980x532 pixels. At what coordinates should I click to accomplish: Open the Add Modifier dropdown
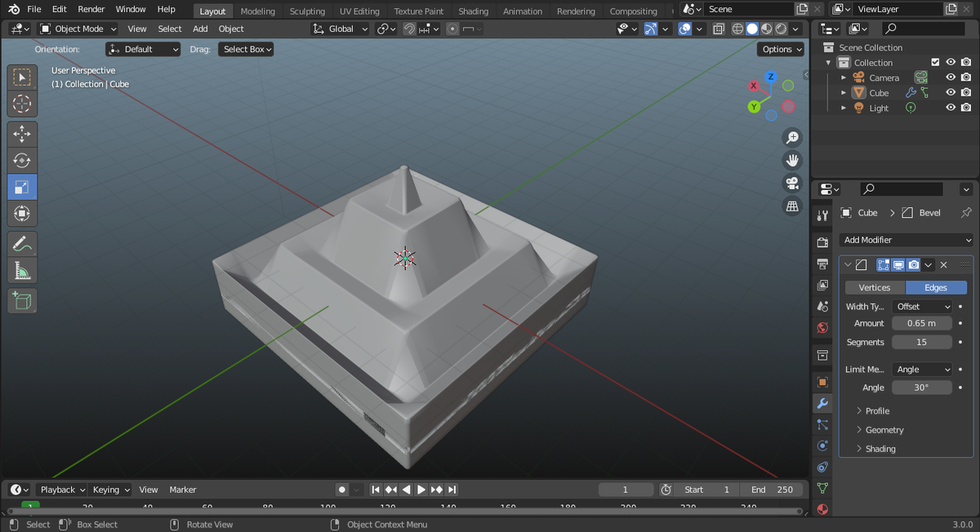(x=906, y=240)
